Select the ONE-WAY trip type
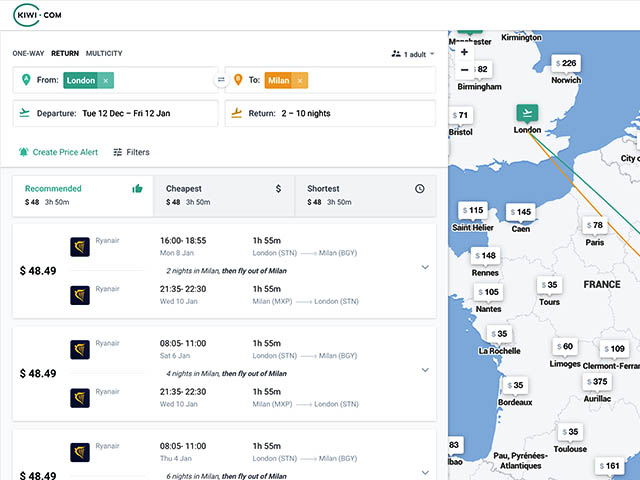 pyautogui.click(x=29, y=53)
